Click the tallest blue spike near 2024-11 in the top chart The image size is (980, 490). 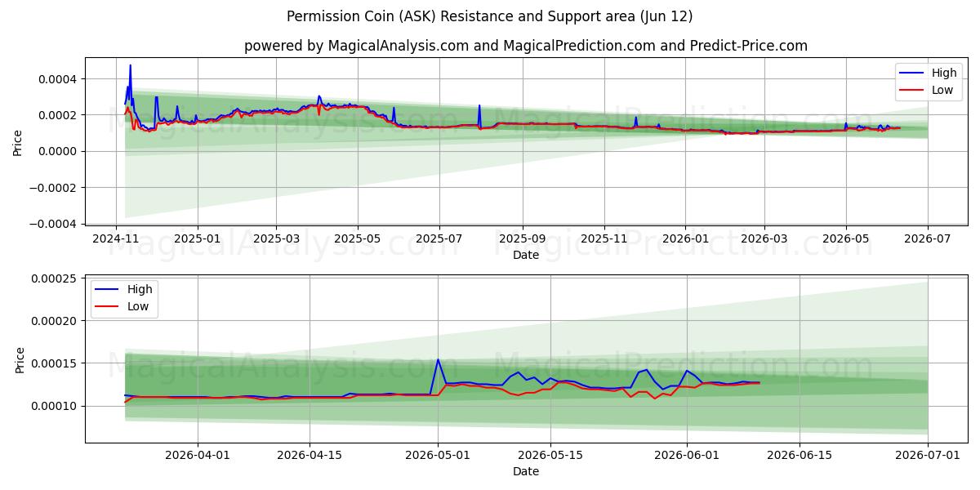(130, 65)
